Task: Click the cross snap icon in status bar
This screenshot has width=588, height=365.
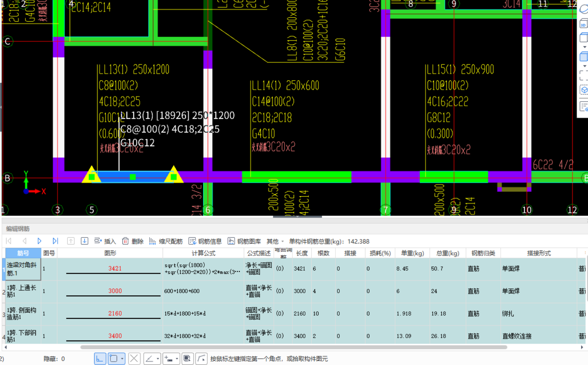Action: [x=134, y=359]
